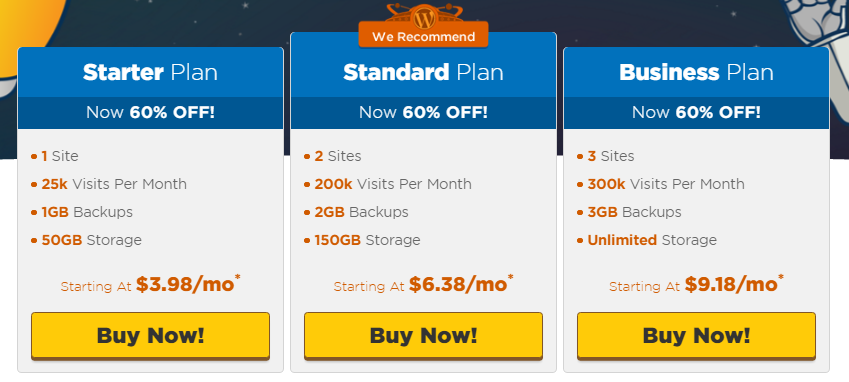
Task: Buy the Standard Plan now
Action: pos(423,335)
